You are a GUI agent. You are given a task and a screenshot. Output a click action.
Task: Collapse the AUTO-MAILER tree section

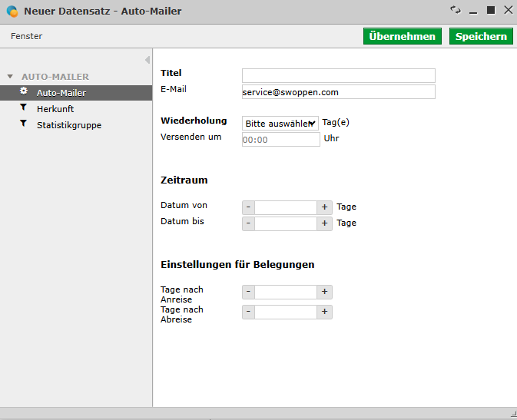(10, 77)
